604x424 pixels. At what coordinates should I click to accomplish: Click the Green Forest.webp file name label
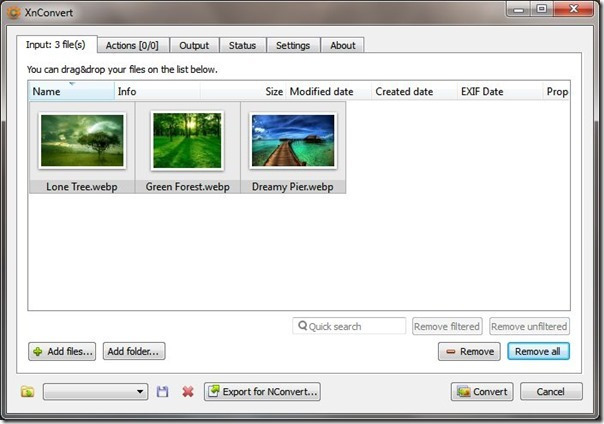coord(188,187)
